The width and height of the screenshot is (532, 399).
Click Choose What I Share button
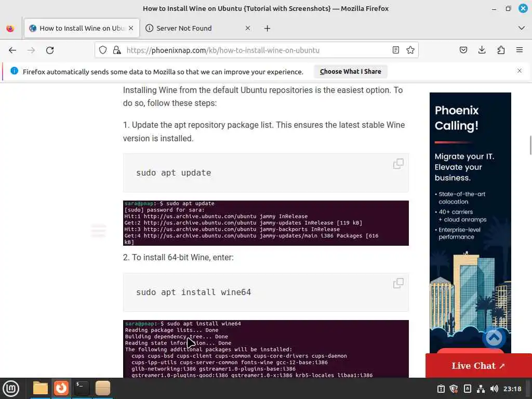[x=350, y=72]
